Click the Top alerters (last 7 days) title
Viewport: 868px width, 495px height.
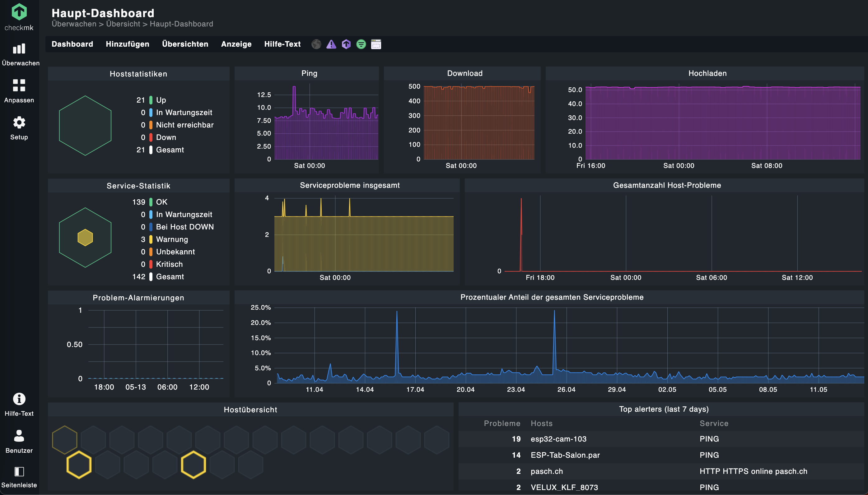point(664,409)
